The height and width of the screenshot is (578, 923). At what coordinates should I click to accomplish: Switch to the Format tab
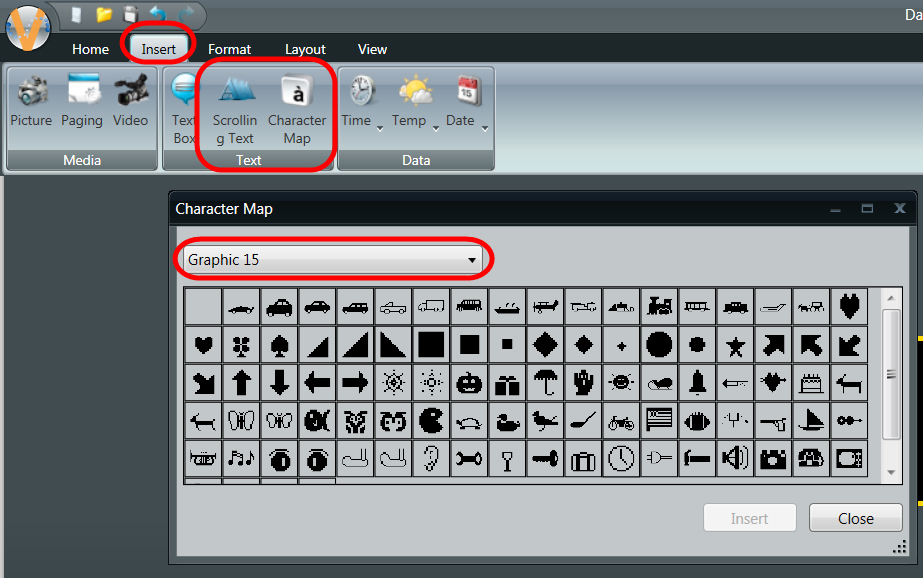[x=229, y=48]
